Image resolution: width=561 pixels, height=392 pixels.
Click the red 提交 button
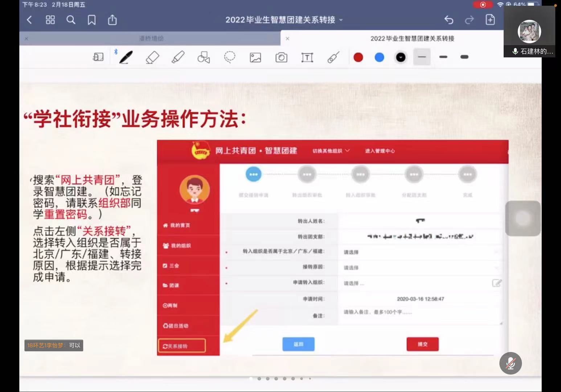(x=422, y=344)
